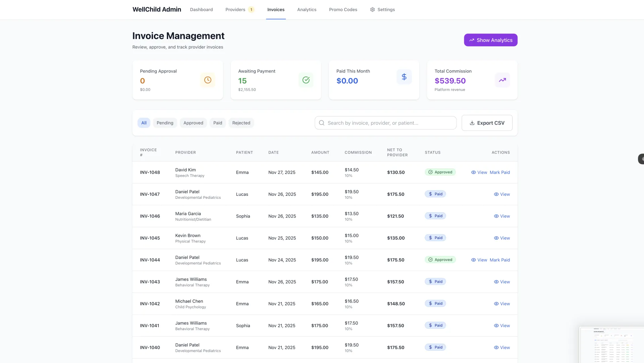This screenshot has height=363, width=644.
Task: Navigate to the Promo Codes tab
Action: click(x=343, y=9)
